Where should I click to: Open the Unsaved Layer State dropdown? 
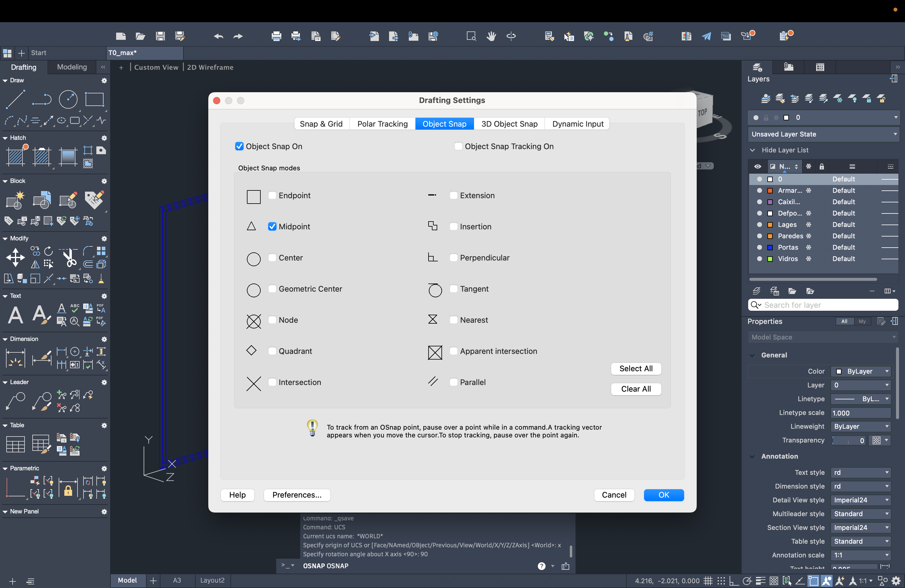(824, 134)
